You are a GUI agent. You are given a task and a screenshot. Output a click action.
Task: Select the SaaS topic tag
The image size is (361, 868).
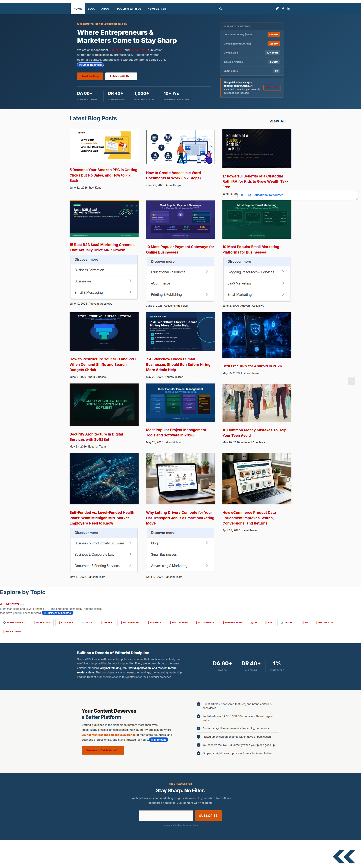click(x=87, y=622)
